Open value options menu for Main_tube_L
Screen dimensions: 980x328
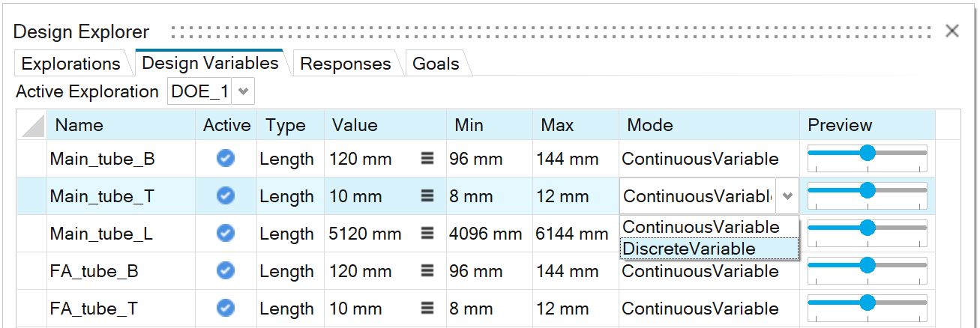pyautogui.click(x=427, y=234)
